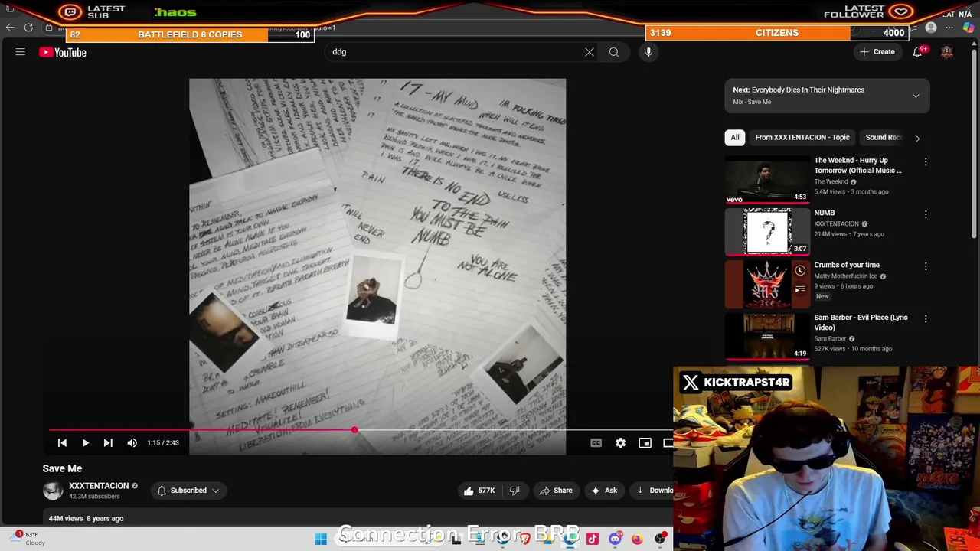
Task: Mute the video volume speaker
Action: tap(132, 442)
